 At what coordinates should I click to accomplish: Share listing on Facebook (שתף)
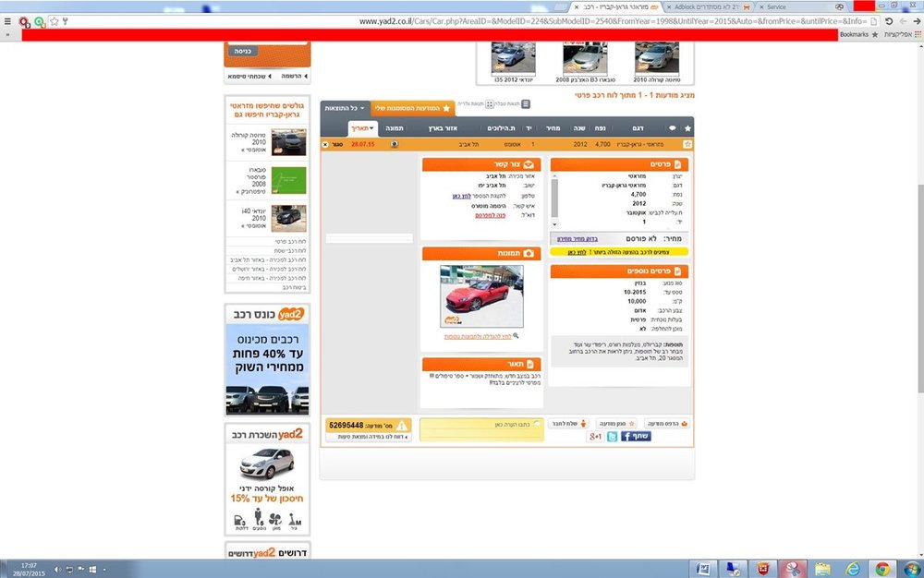tap(636, 436)
